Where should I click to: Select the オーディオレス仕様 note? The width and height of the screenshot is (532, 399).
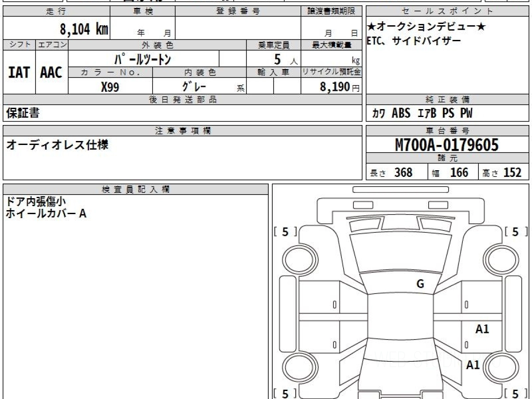(x=57, y=145)
